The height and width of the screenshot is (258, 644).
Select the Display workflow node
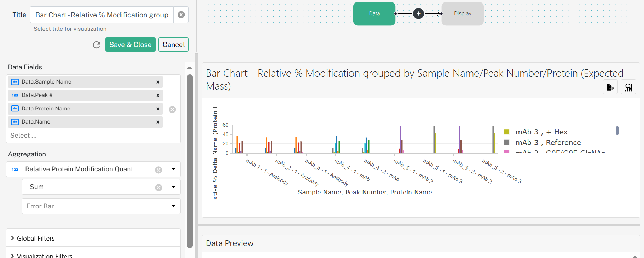(x=463, y=13)
